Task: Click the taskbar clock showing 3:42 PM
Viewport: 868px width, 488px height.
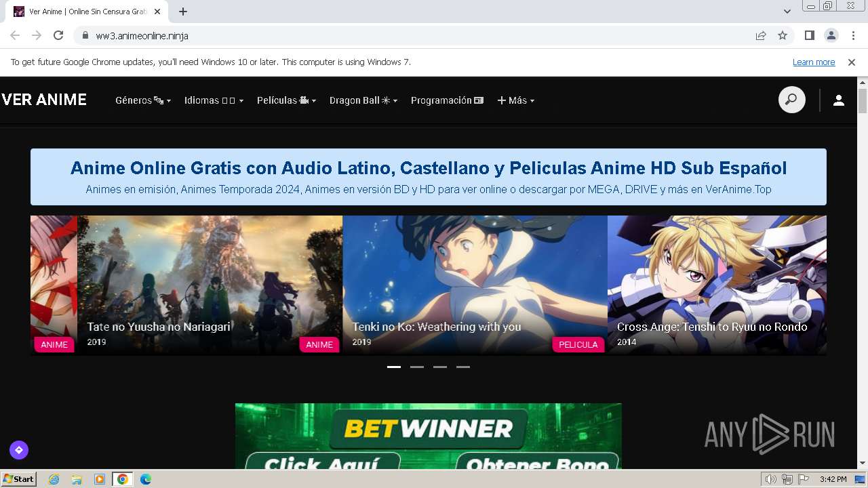Action: coord(833,479)
